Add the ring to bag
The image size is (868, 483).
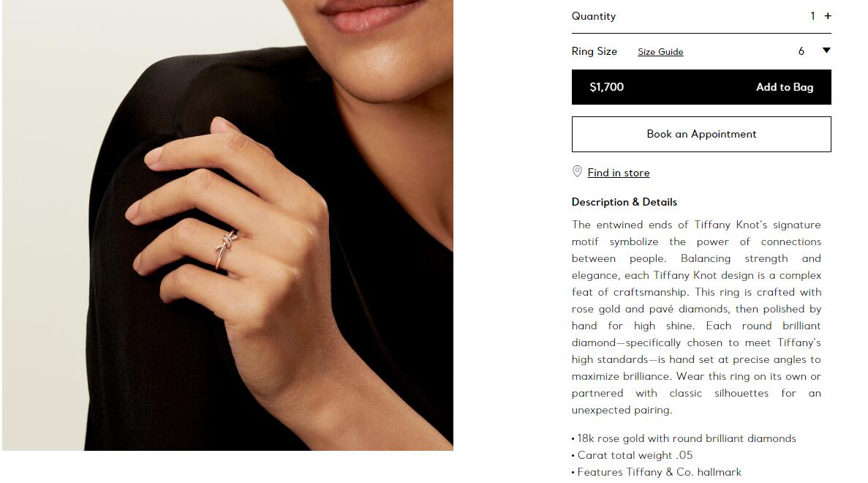[x=701, y=87]
